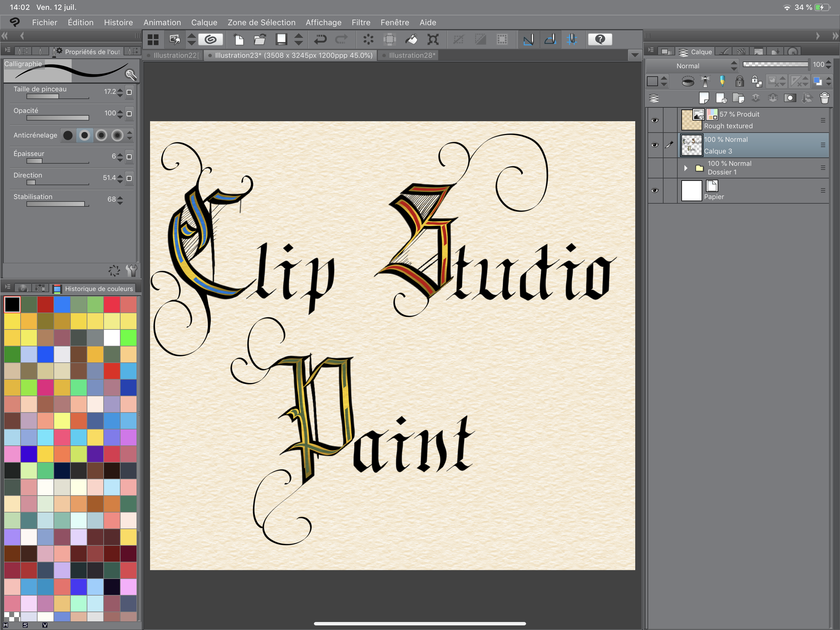Image resolution: width=840 pixels, height=630 pixels.
Task: Open the canvas tab list dropdown arrow
Action: tap(635, 55)
